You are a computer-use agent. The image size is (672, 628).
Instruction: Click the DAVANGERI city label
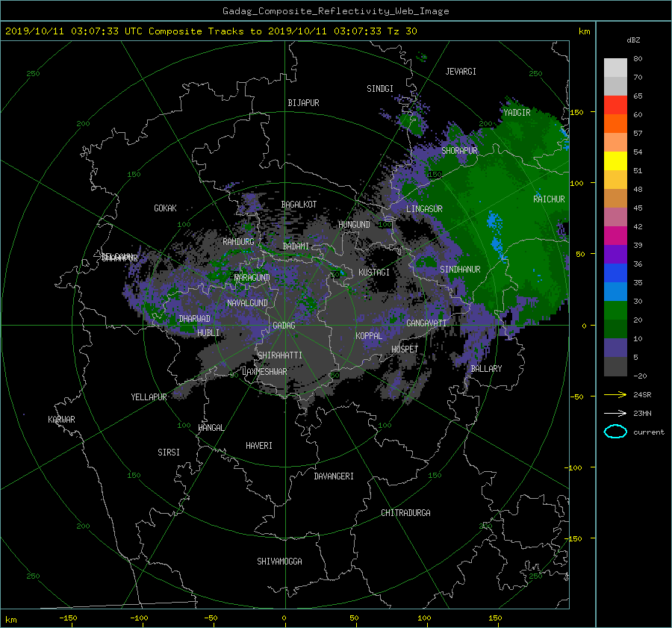[x=334, y=476]
